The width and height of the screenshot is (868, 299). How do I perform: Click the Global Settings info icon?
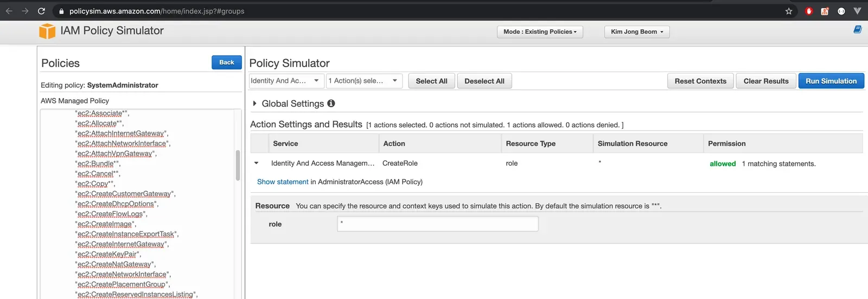331,103
